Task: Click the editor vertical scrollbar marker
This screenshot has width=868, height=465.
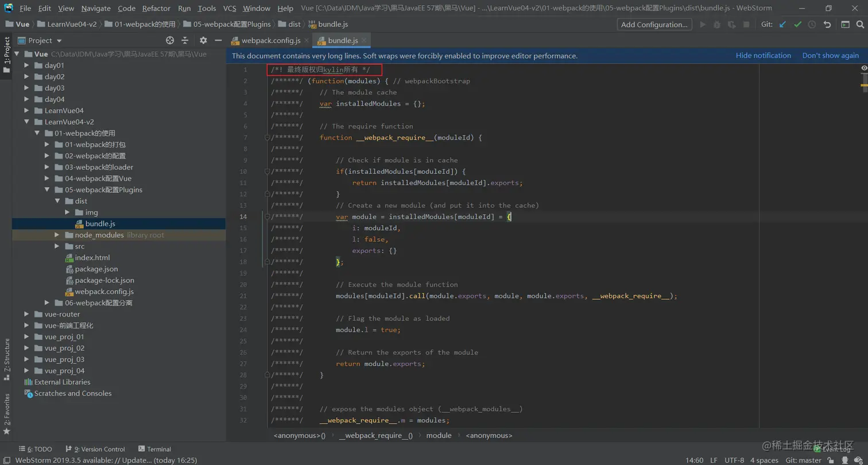Action: point(864,85)
